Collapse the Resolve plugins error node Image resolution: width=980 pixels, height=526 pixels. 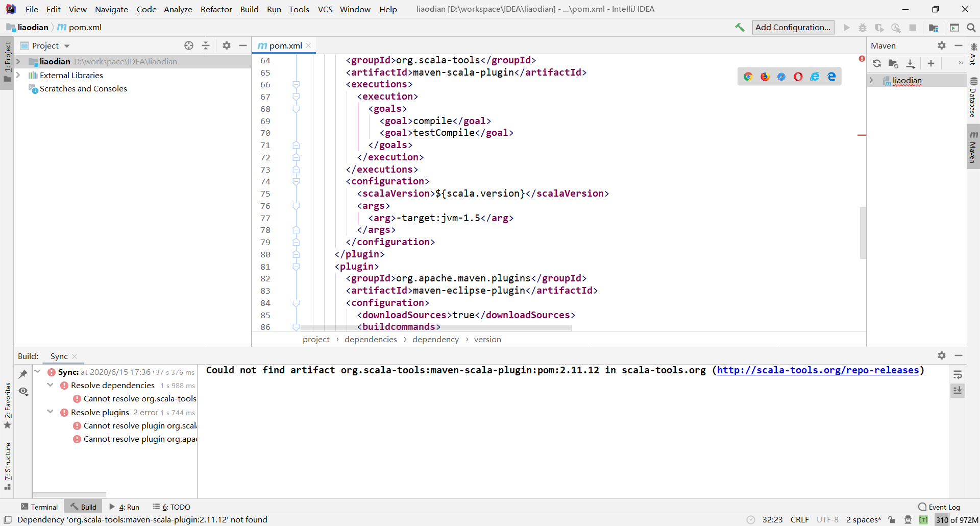50,412
